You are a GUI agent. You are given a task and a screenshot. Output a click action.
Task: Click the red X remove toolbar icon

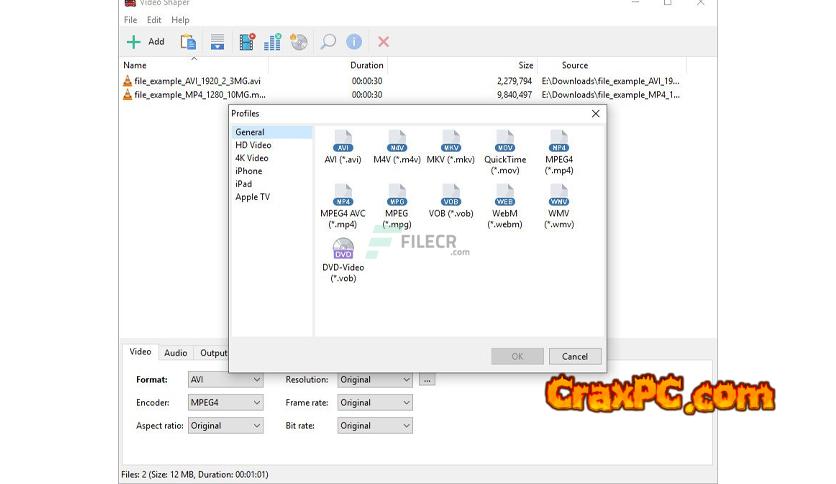[x=382, y=42]
